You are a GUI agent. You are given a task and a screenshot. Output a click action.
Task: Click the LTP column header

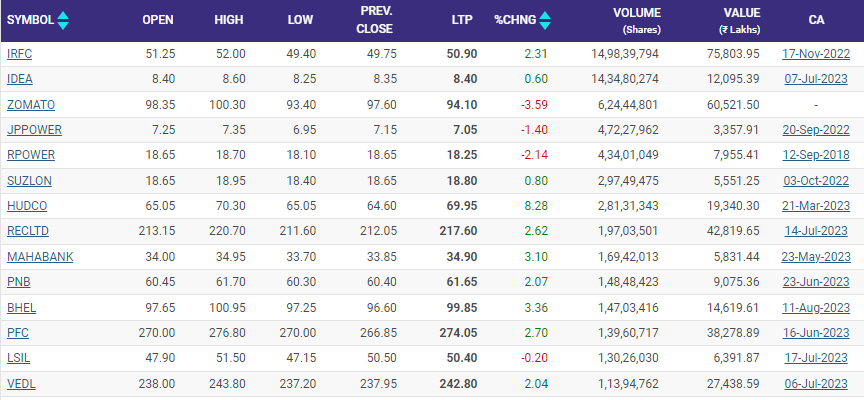click(462, 20)
